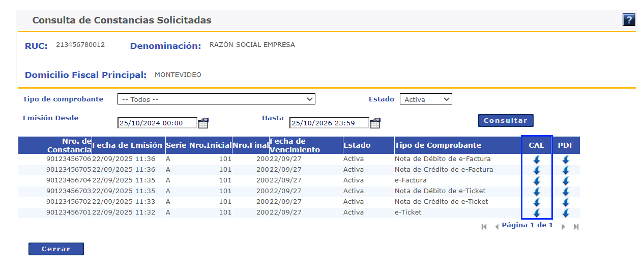The image size is (644, 266).
Task: Download PDF for Nota de Crédito de e-Ticket
Action: (x=566, y=202)
